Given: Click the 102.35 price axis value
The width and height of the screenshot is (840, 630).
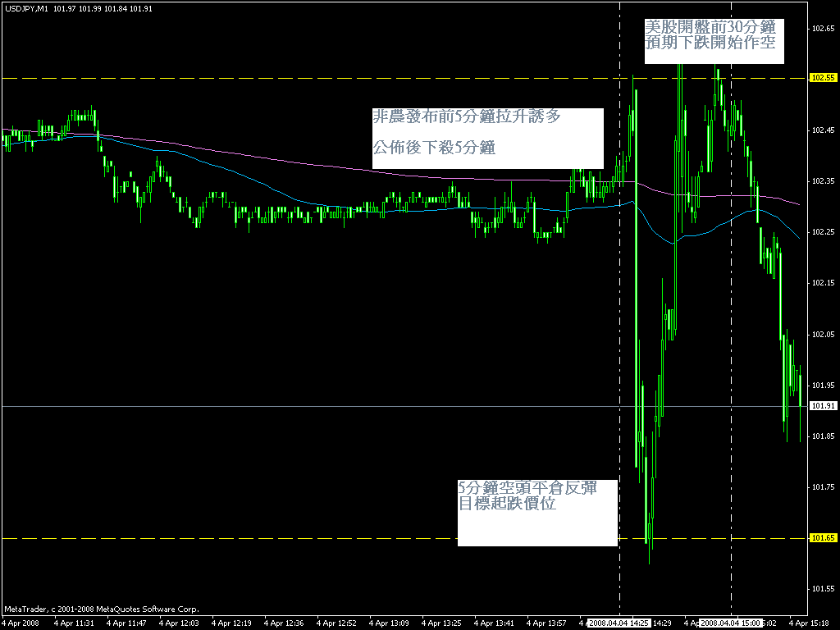Looking at the screenshot, I should 824,181.
